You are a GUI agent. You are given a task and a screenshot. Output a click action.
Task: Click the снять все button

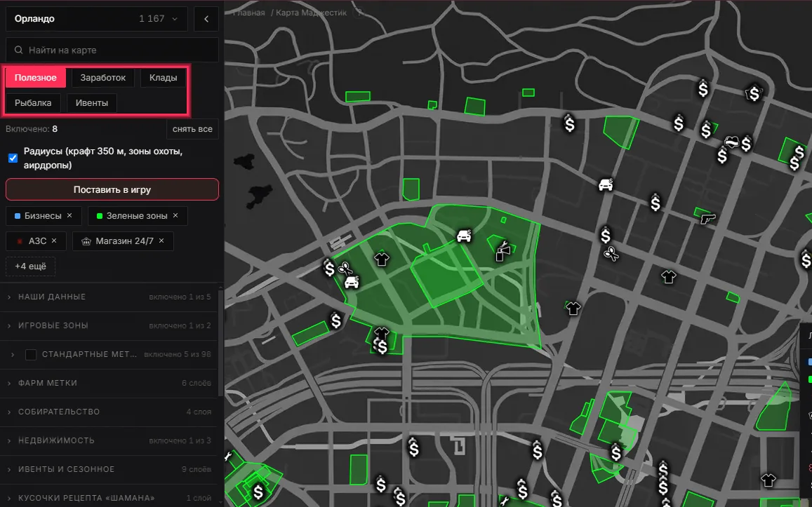192,129
